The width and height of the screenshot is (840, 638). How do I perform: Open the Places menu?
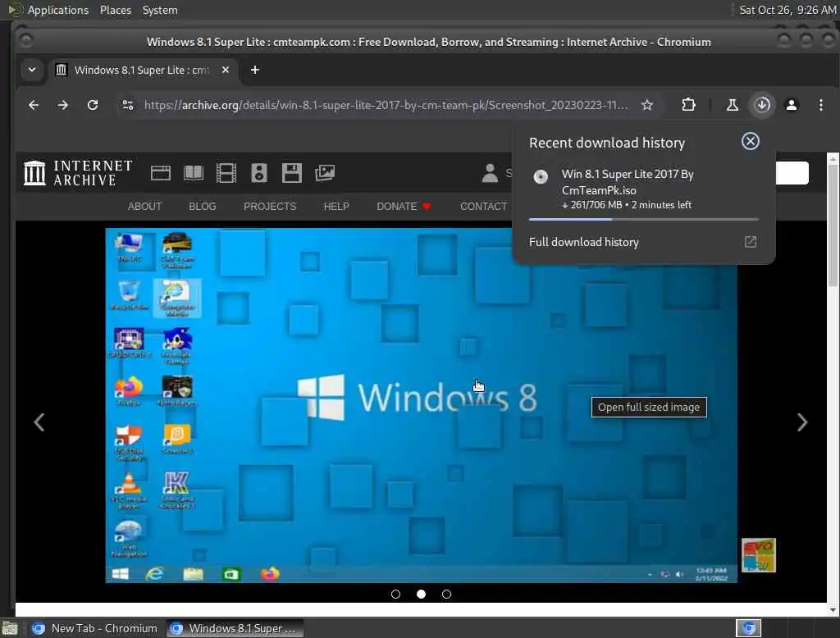click(x=116, y=10)
